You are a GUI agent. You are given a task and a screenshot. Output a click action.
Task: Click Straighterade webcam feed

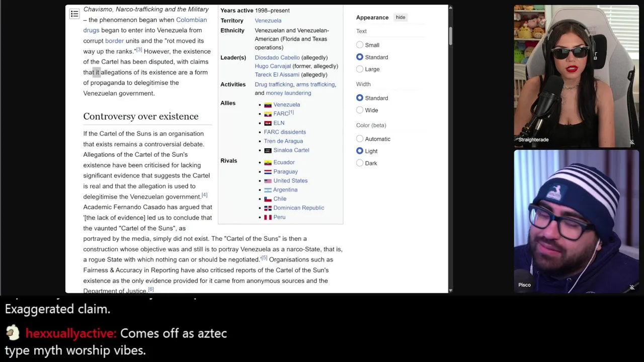[577, 76]
